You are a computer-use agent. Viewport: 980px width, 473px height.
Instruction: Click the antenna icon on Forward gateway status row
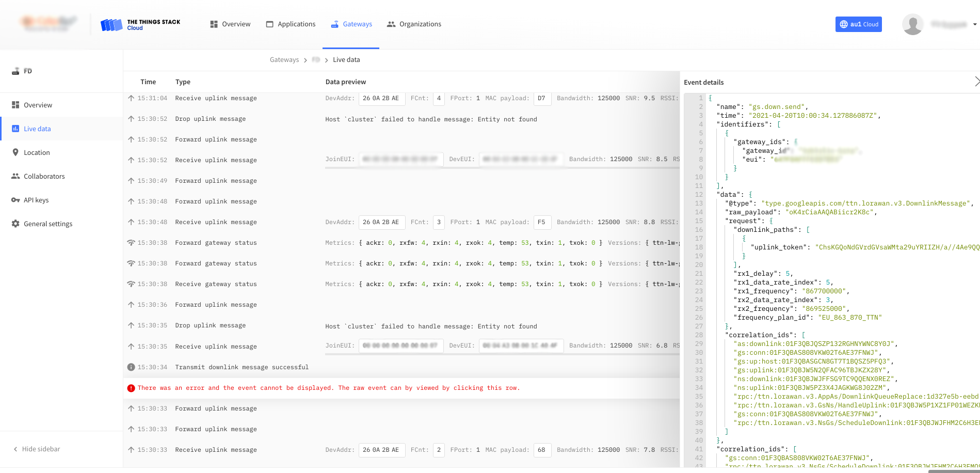coord(131,242)
